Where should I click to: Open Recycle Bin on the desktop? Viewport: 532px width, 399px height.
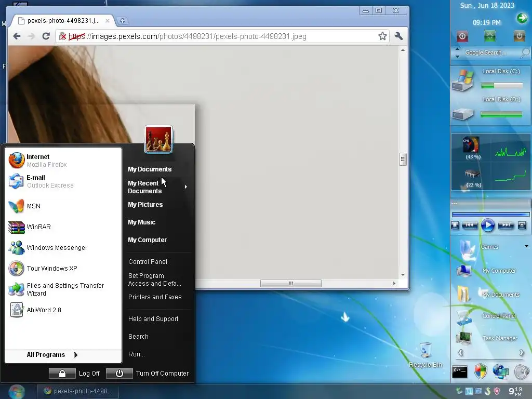[425, 355]
